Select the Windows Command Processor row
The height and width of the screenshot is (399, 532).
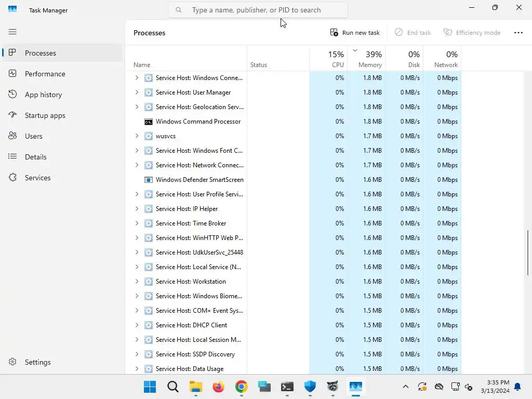293,122
